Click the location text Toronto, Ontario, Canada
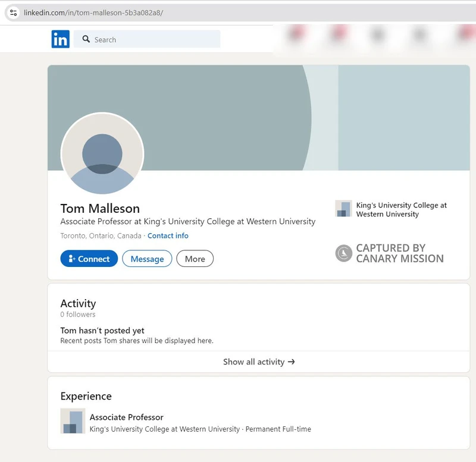The image size is (476, 462). (101, 235)
